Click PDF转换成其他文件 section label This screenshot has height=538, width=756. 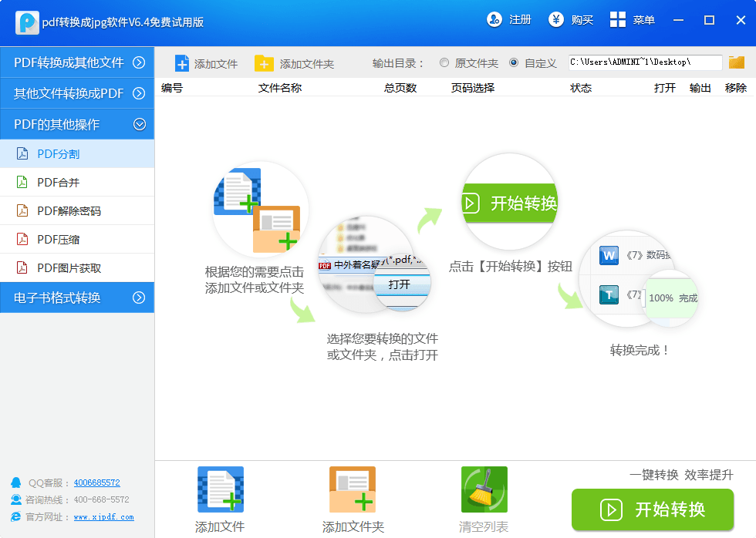pos(69,62)
